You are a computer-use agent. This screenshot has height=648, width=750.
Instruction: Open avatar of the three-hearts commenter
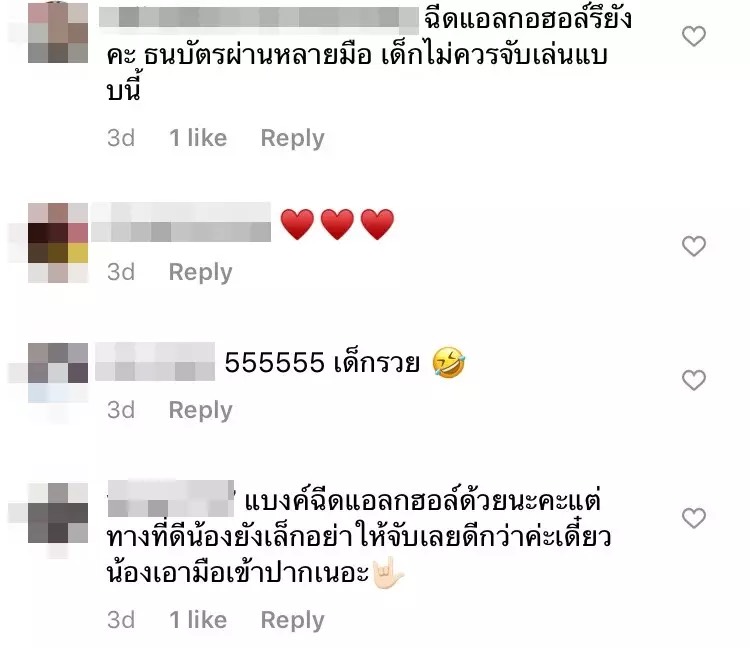pyautogui.click(x=58, y=242)
